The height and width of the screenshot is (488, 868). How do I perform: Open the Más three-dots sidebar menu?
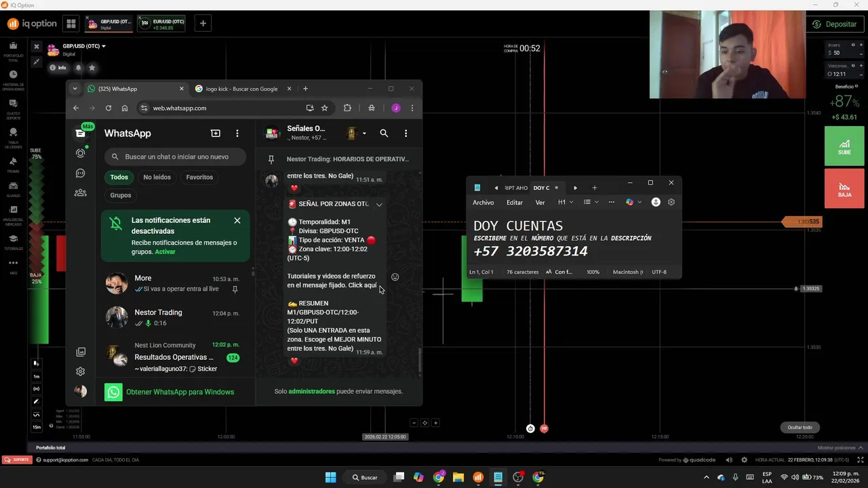pyautogui.click(x=13, y=265)
